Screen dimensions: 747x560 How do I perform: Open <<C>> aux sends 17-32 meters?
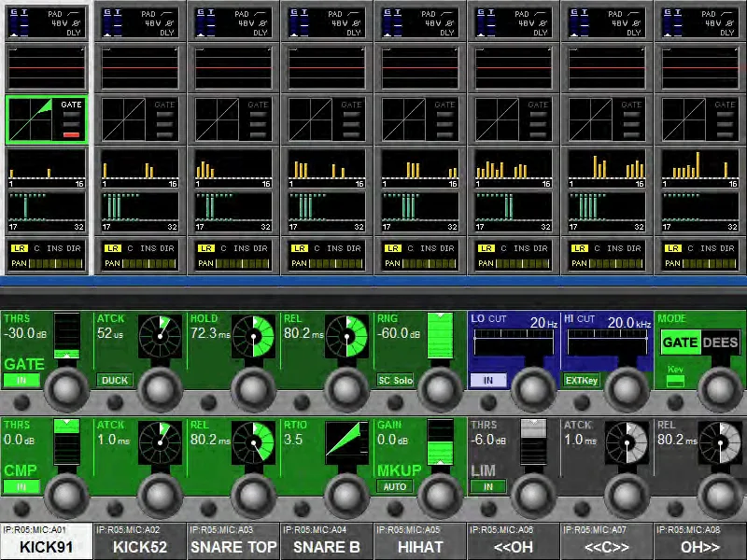606,212
